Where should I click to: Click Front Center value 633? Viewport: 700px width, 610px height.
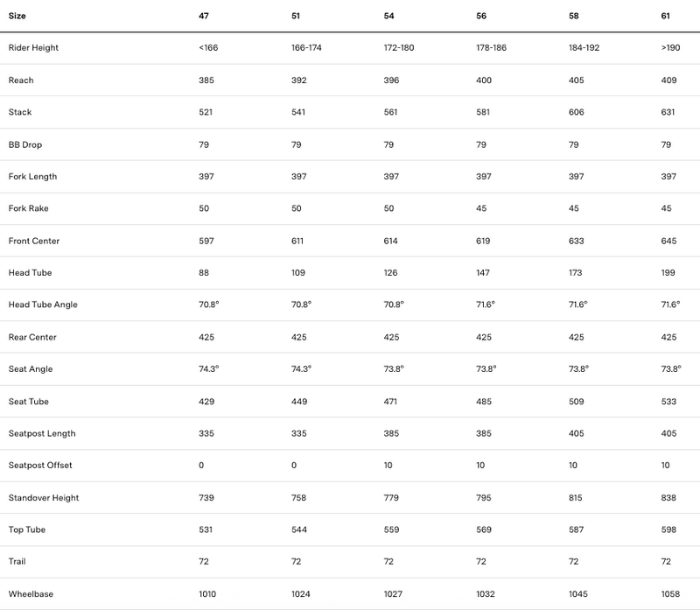coord(577,242)
